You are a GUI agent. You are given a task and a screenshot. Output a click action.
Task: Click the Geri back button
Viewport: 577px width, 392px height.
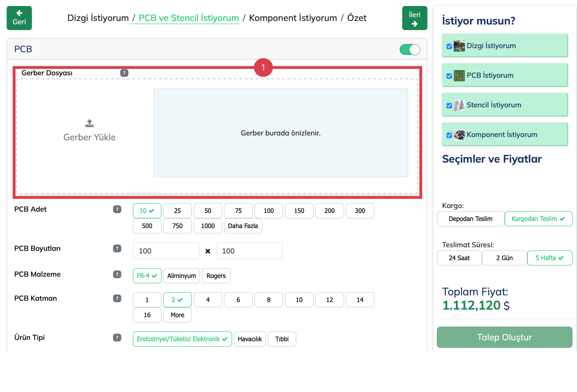[x=19, y=18]
